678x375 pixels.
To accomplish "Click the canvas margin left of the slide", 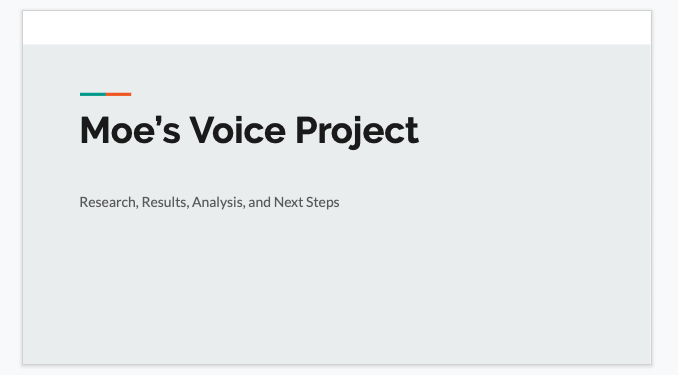I will click(x=11, y=187).
